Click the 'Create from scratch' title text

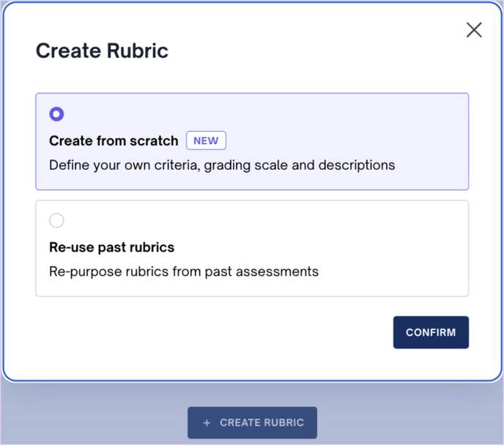click(x=114, y=141)
